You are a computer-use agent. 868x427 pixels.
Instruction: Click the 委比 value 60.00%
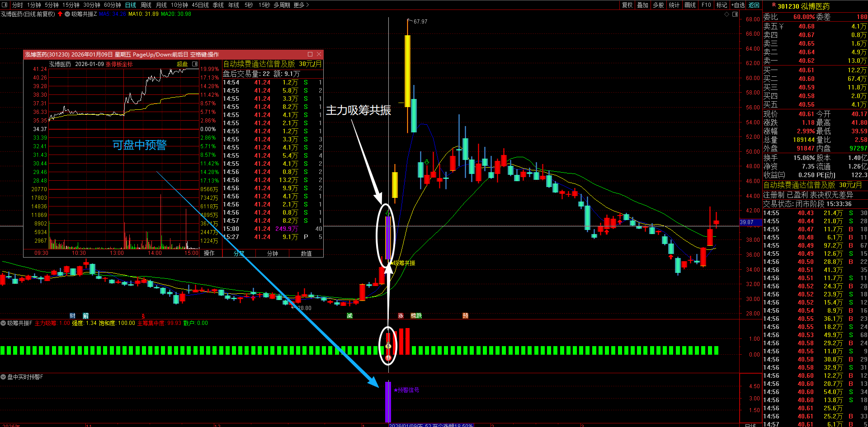coord(804,17)
